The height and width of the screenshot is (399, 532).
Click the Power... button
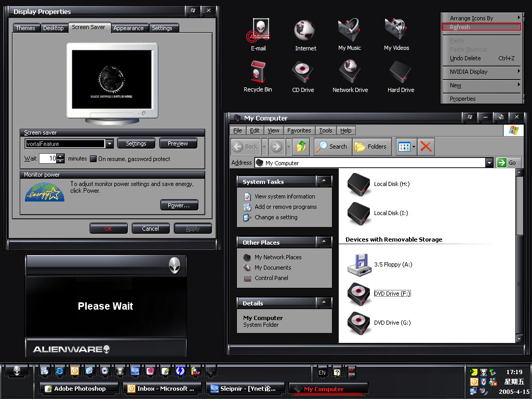coord(179,205)
